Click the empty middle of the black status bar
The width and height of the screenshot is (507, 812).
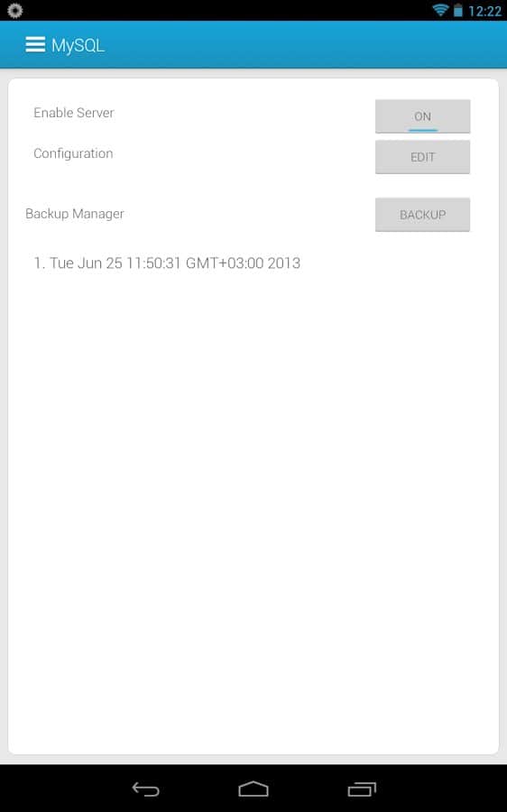pos(228,10)
